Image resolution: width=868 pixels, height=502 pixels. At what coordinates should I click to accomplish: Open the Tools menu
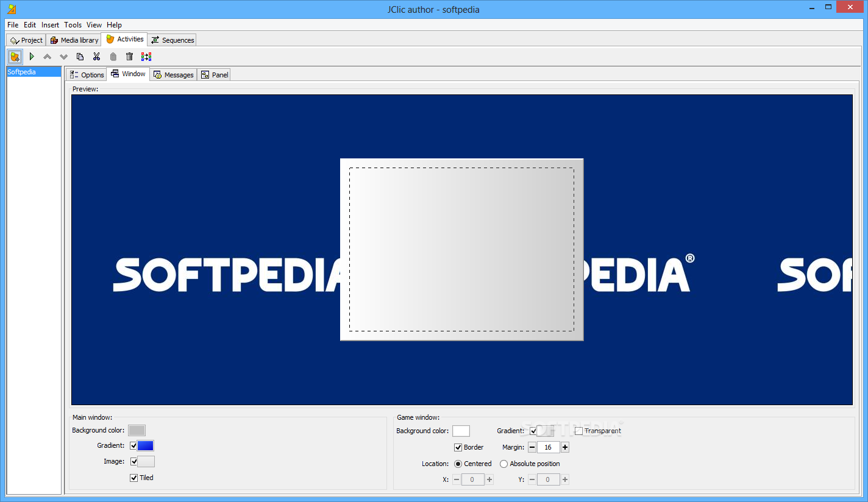(73, 25)
